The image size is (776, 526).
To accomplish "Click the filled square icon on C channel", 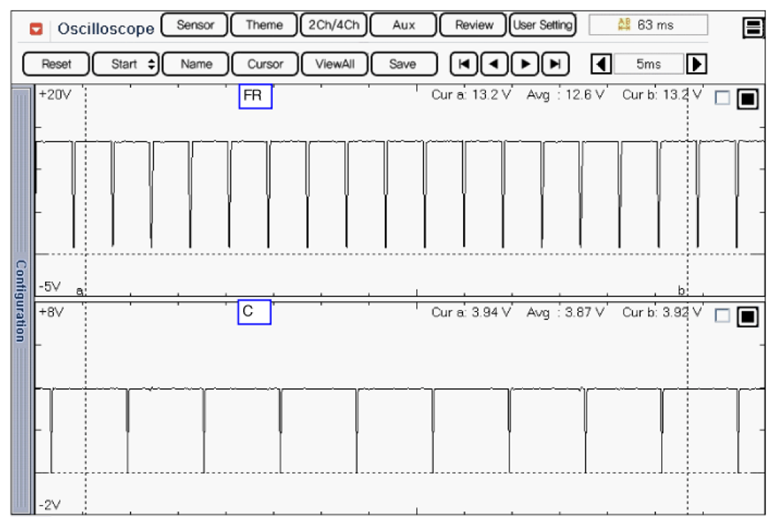I will [x=747, y=316].
